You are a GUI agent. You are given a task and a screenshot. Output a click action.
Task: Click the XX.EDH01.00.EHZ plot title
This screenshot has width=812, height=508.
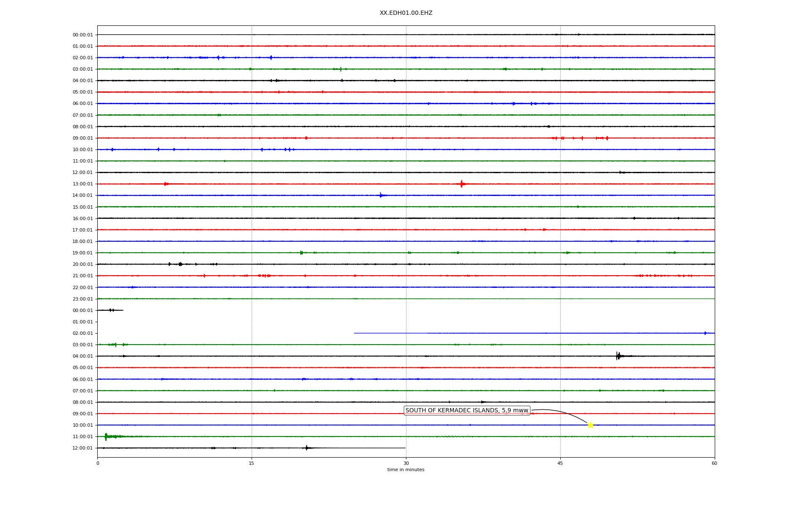tap(406, 13)
